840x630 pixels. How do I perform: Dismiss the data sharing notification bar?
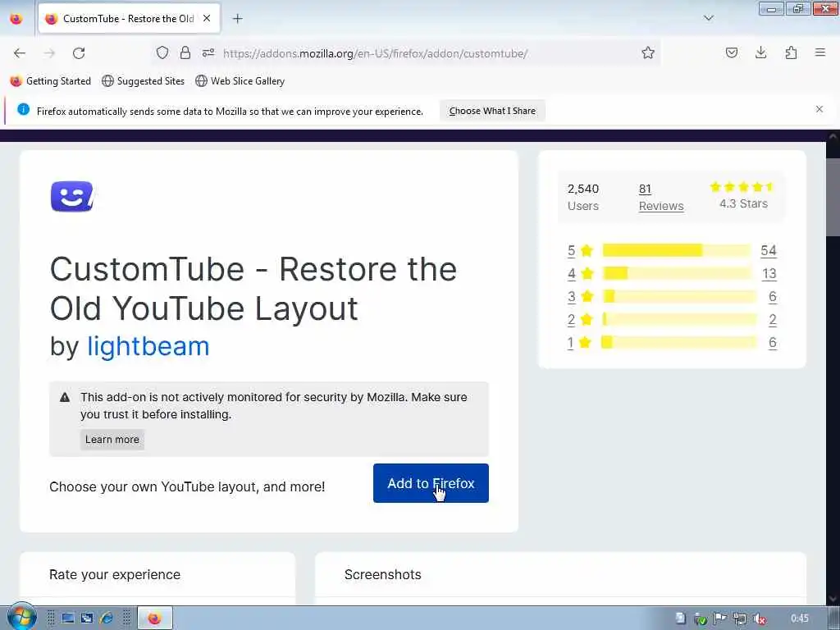[819, 109]
